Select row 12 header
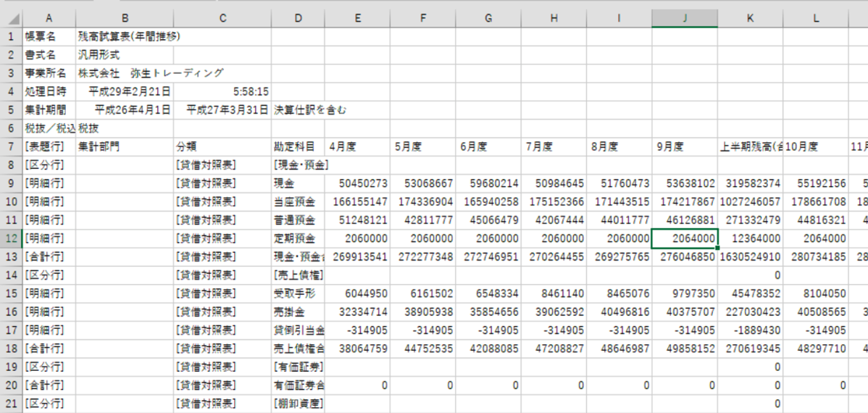The image size is (868, 413). [x=11, y=238]
